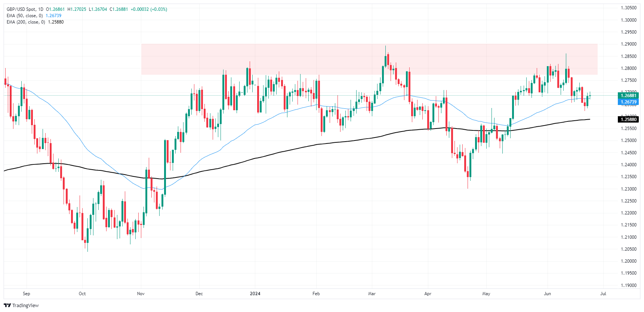Screen dimensions: 644x312
Task: Click the 2024 label on time axis
Action: [x=255, y=294]
